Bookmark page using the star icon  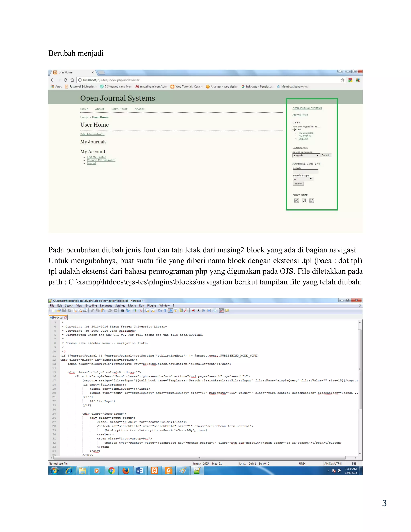pos(343,80)
